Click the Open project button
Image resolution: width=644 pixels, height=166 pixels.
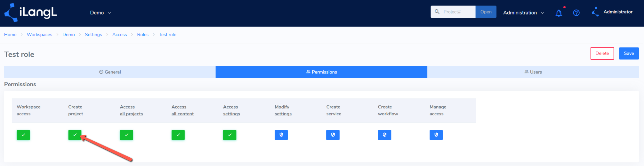(486, 12)
